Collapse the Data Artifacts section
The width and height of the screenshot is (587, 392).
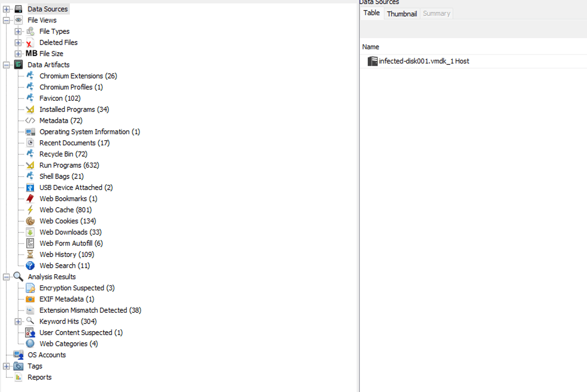6,65
